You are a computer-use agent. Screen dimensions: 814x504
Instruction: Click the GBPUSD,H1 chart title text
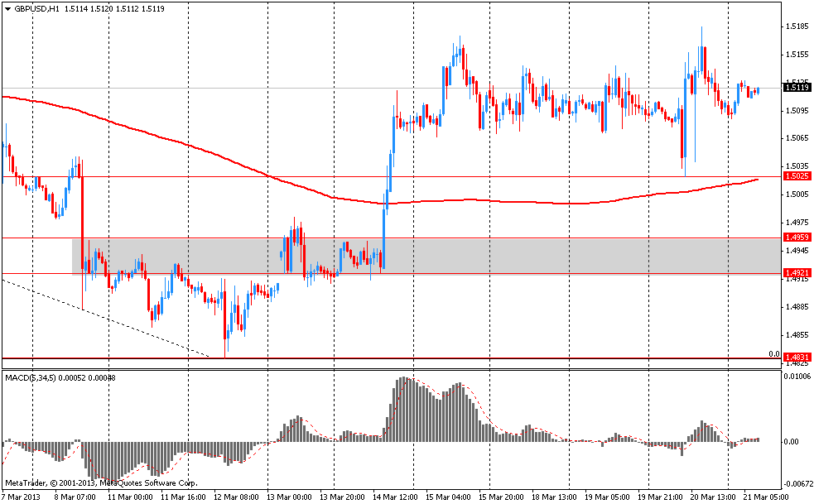pyautogui.click(x=37, y=9)
